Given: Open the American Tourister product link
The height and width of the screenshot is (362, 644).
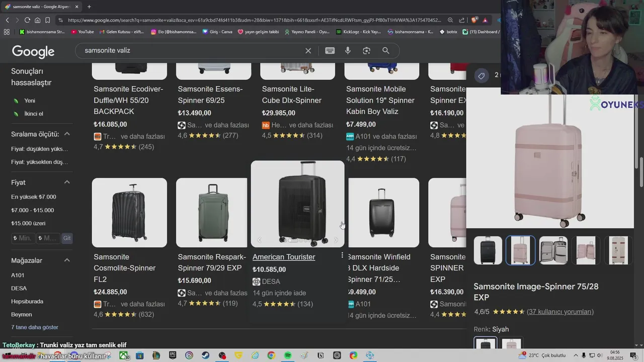Looking at the screenshot, I should [284, 257].
